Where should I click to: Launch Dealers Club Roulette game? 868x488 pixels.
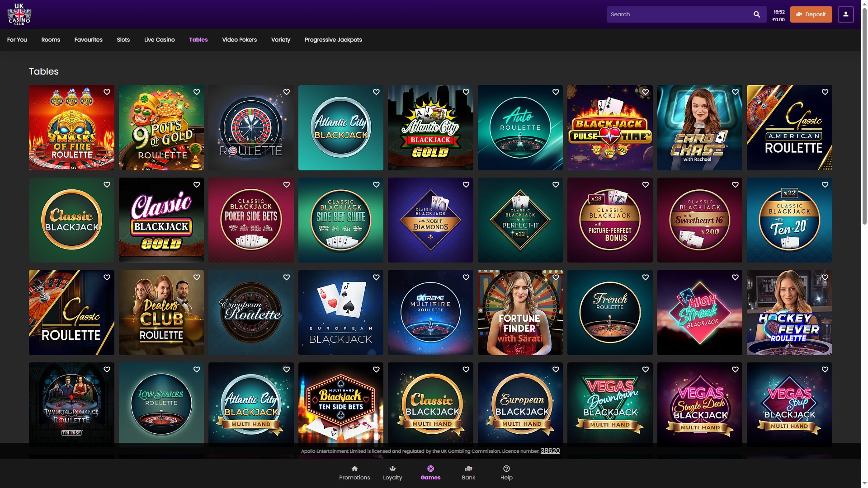coord(161,313)
